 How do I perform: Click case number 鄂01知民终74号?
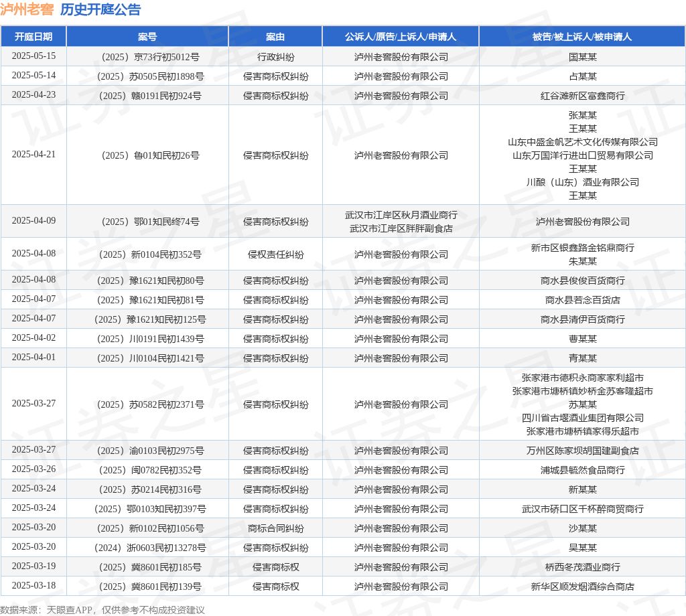pos(150,222)
